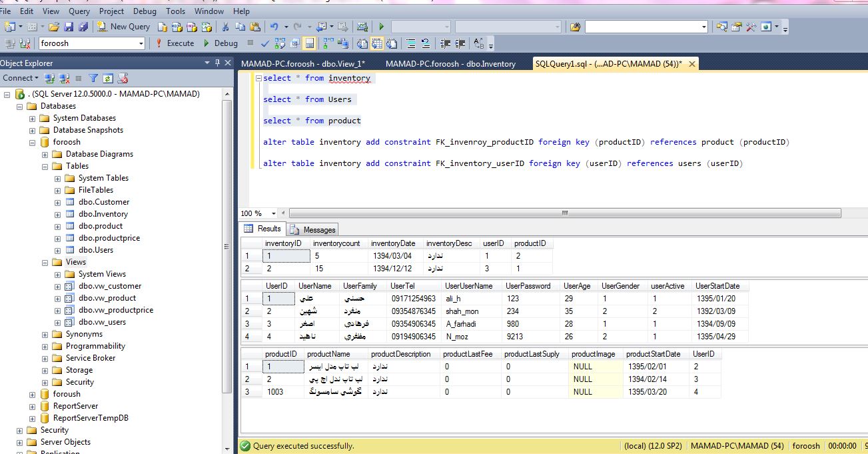This screenshot has width=868, height=454.
Task: Switch to the dbo.Inventory tab
Action: 451,64
